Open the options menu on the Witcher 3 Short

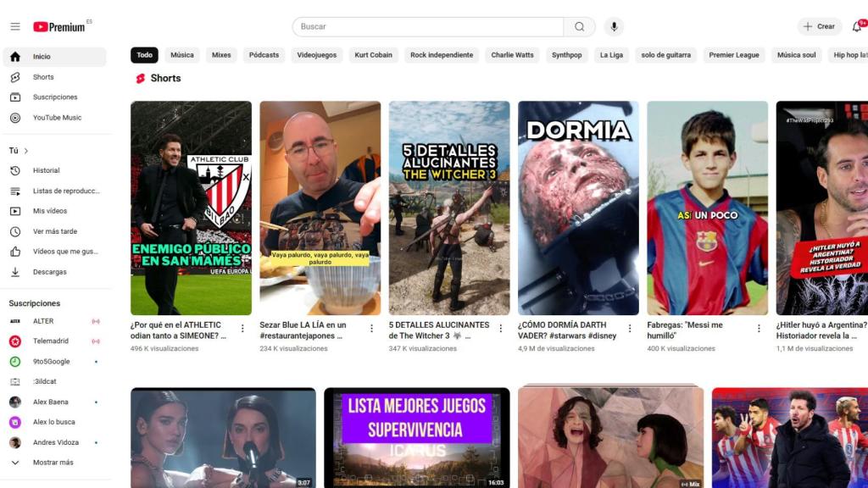tap(500, 327)
